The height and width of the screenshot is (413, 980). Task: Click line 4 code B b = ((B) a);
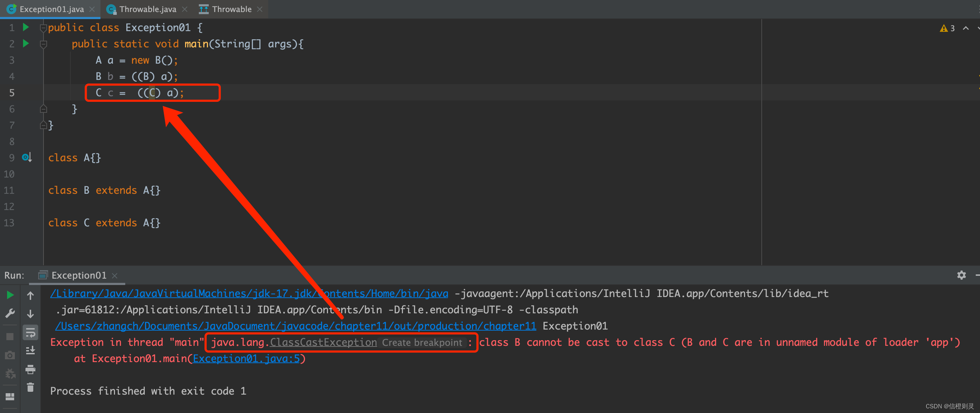pyautogui.click(x=137, y=76)
